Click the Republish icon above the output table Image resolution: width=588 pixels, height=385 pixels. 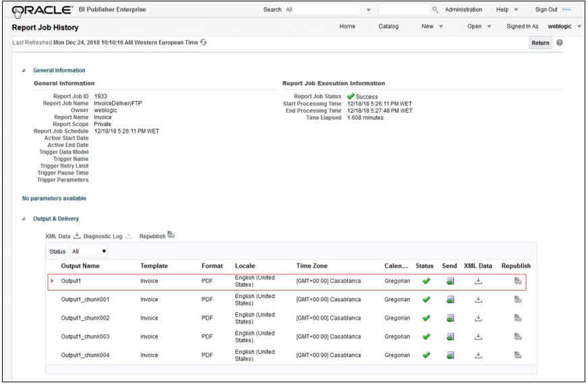(x=171, y=236)
